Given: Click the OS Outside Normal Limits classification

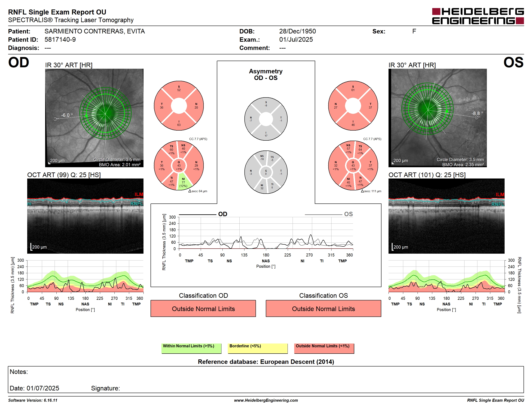Looking at the screenshot, I should pos(323,308).
